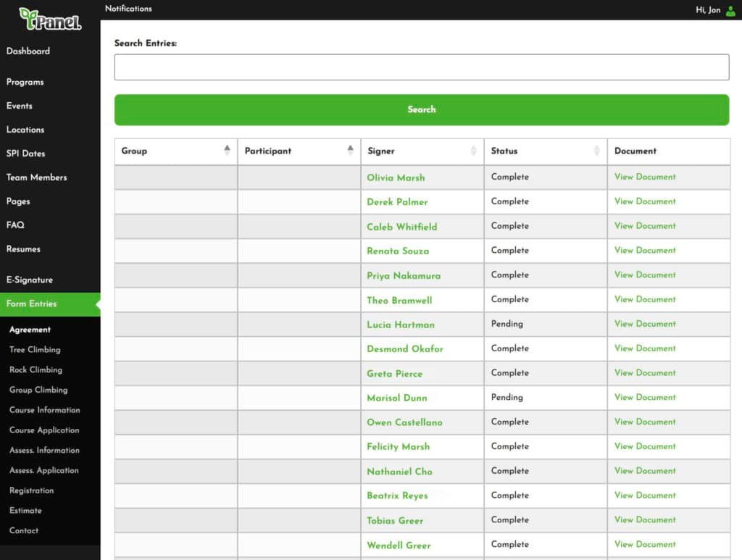Open Resumes in the sidebar
Viewport: 742px width, 560px height.
[23, 248]
